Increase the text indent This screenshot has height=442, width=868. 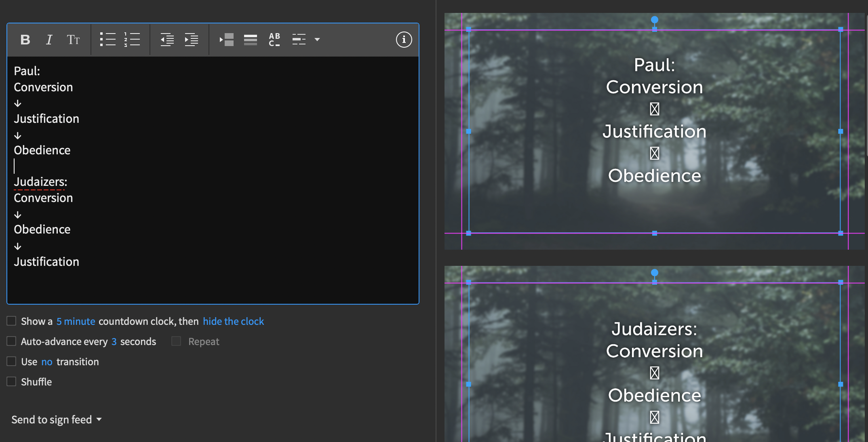(191, 39)
